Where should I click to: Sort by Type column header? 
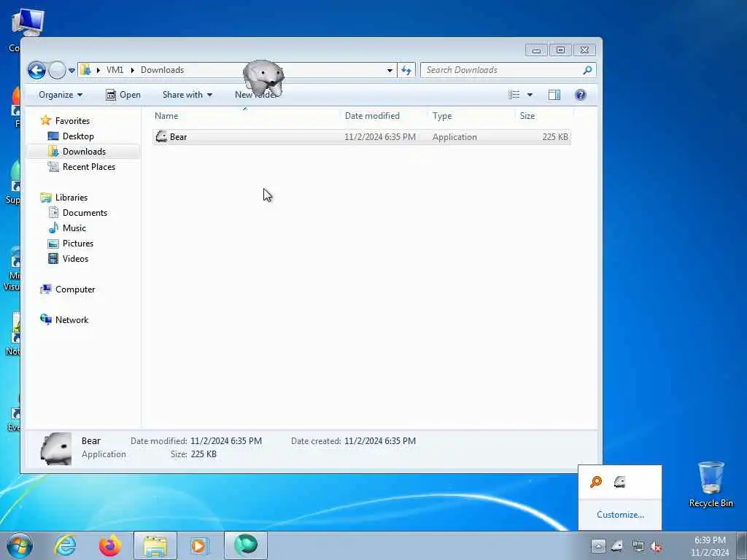point(442,116)
